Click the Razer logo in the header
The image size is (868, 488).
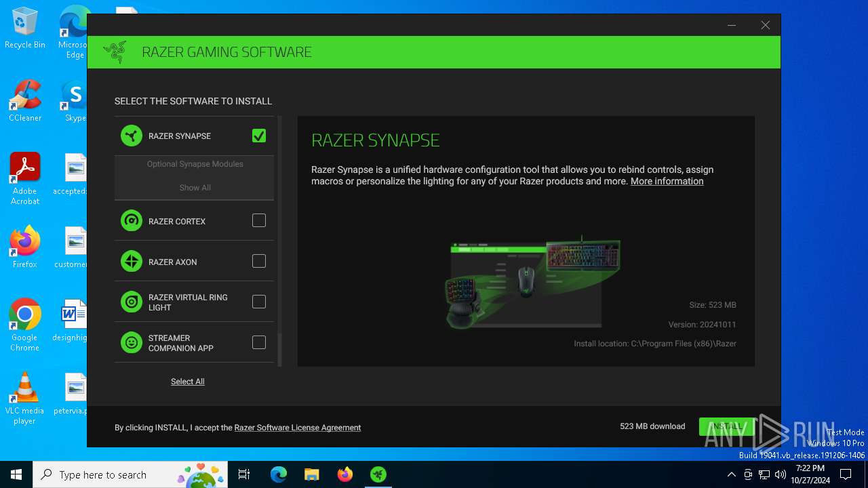point(115,52)
